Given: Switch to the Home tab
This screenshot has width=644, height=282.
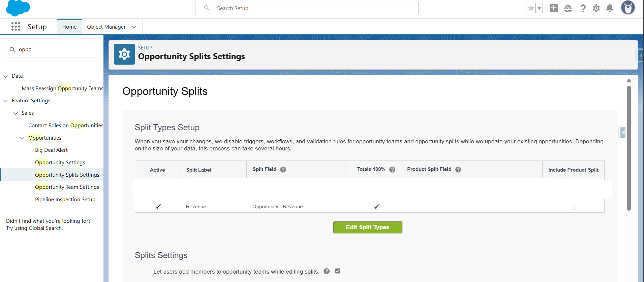Looking at the screenshot, I should [69, 27].
